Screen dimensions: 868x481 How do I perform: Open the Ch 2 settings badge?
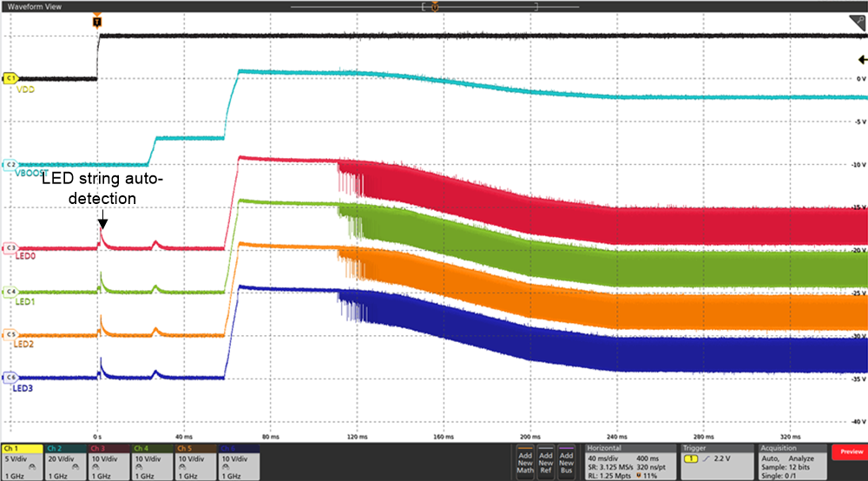[x=66, y=458]
